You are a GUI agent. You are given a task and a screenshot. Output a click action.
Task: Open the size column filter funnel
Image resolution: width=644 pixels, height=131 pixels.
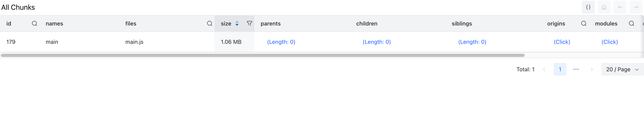(249, 23)
